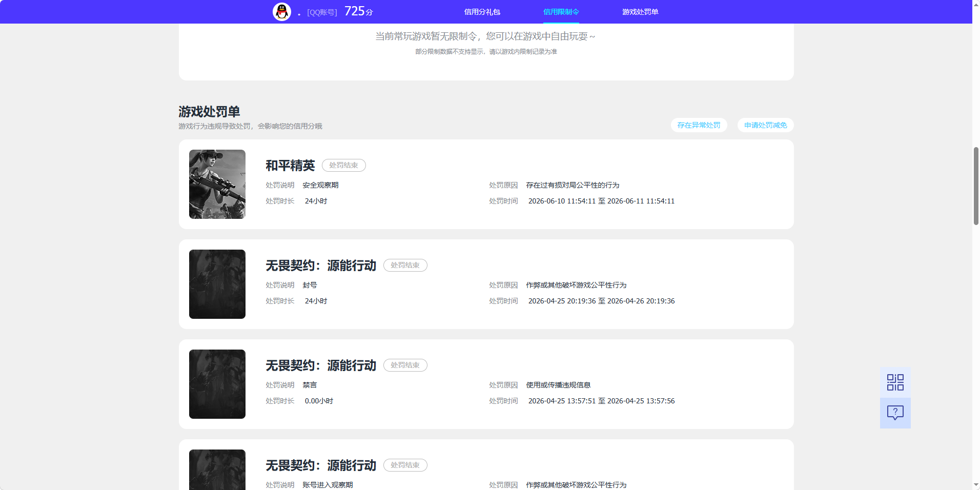Click the [QQ账号] label in header
Image resolution: width=980 pixels, height=490 pixels.
[322, 12]
